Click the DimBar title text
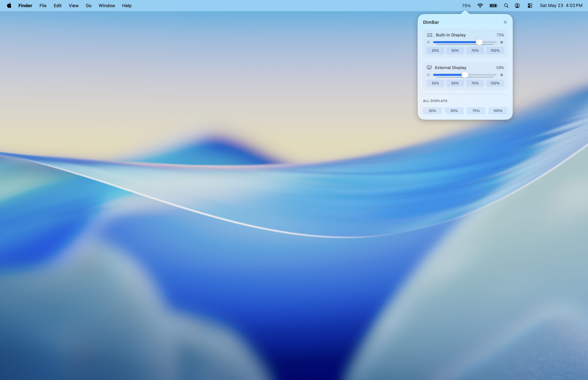This screenshot has width=588, height=380. click(431, 22)
